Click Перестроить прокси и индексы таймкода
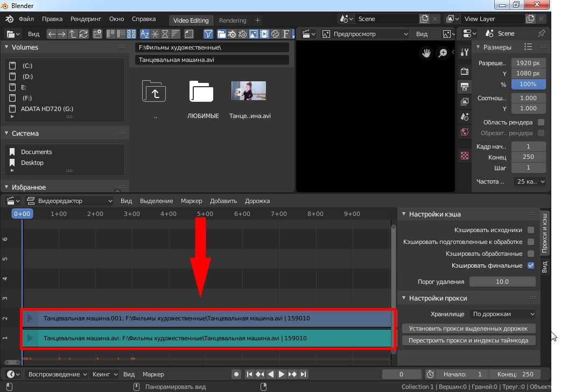The image size is (568, 392). point(468,340)
